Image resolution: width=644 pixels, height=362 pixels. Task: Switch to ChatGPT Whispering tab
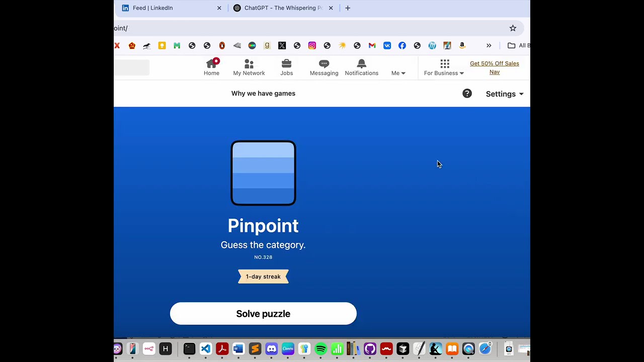click(x=283, y=8)
